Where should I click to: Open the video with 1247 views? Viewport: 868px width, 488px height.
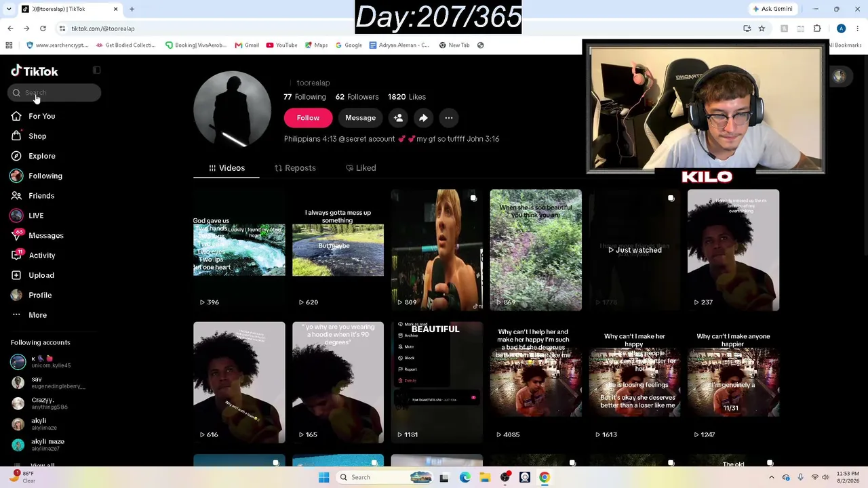pyautogui.click(x=733, y=383)
